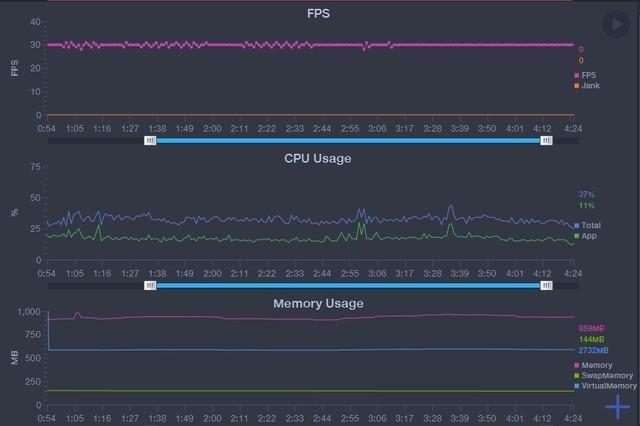This screenshot has height=426, width=640.
Task: Click the 2:44 time label on the FPS axis
Action: pyautogui.click(x=322, y=128)
